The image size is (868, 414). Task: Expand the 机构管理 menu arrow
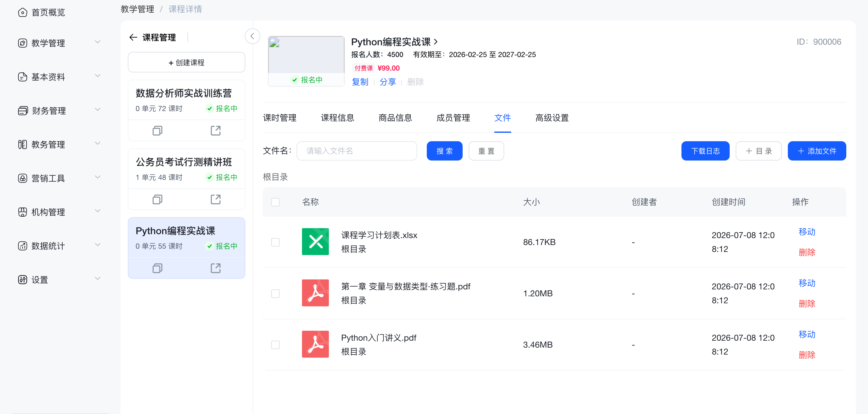98,211
